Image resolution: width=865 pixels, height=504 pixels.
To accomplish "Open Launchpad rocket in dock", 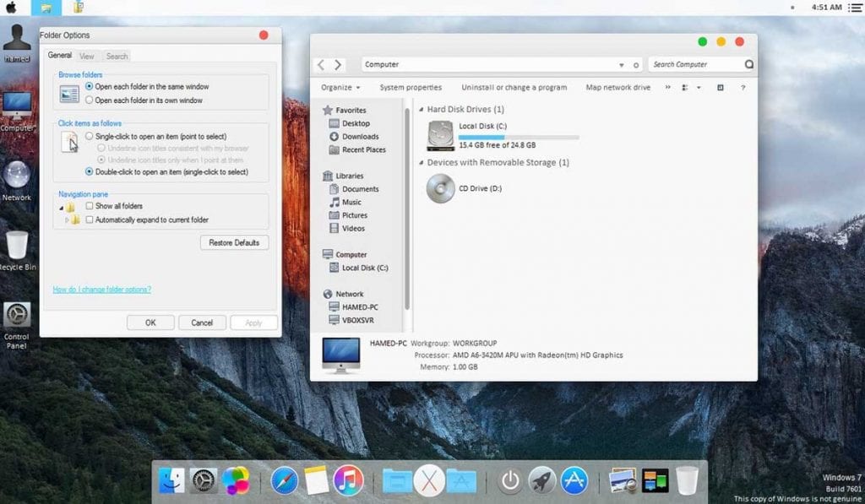I will point(542,480).
